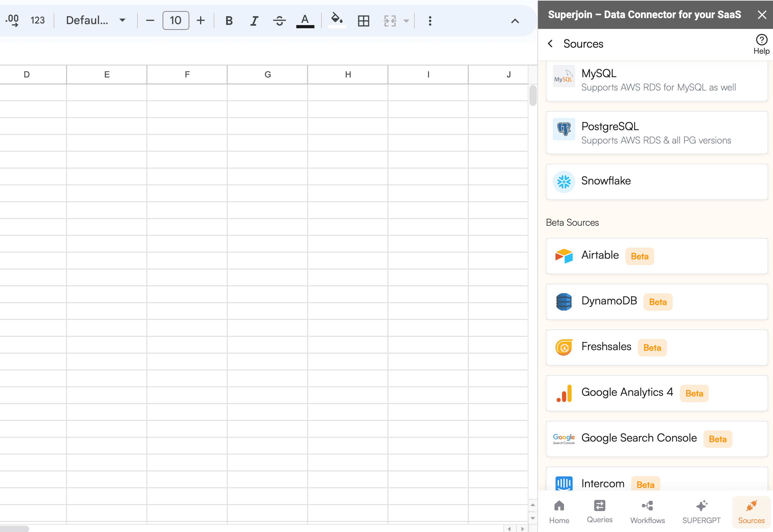Image resolution: width=773 pixels, height=532 pixels.
Task: Open the Default font dropdown
Action: (96, 21)
